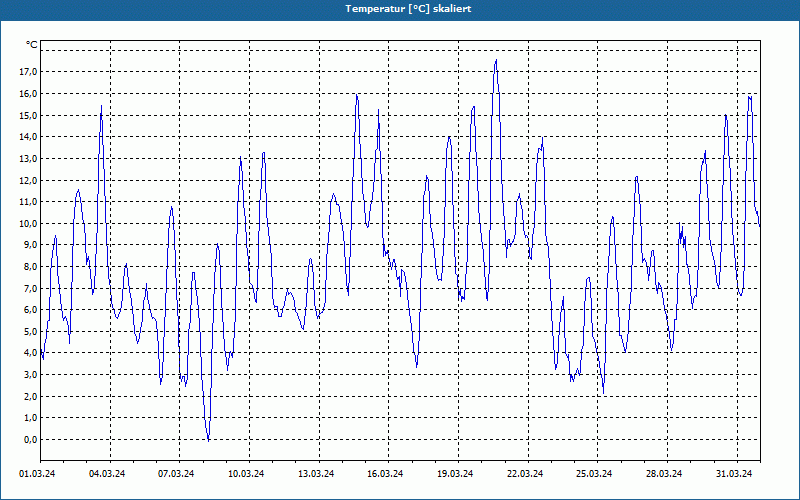Click the 3,0 y-axis value
The height and width of the screenshot is (500, 800).
(30, 374)
